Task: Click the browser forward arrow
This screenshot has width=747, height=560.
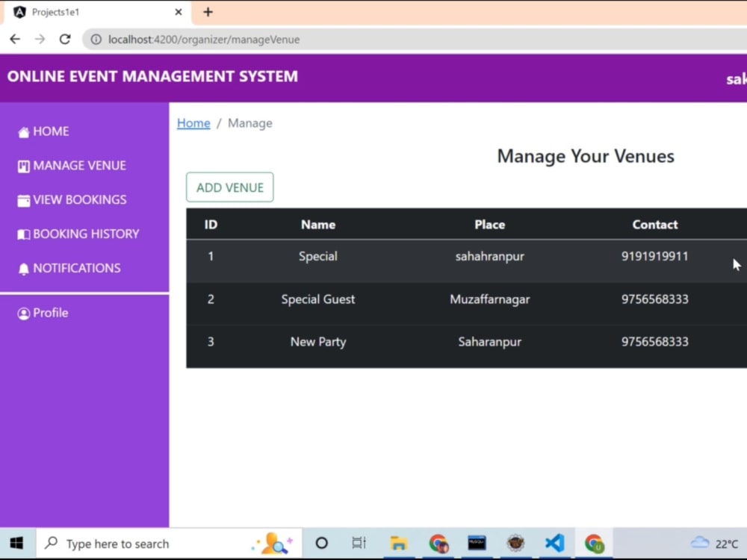Action: tap(40, 39)
